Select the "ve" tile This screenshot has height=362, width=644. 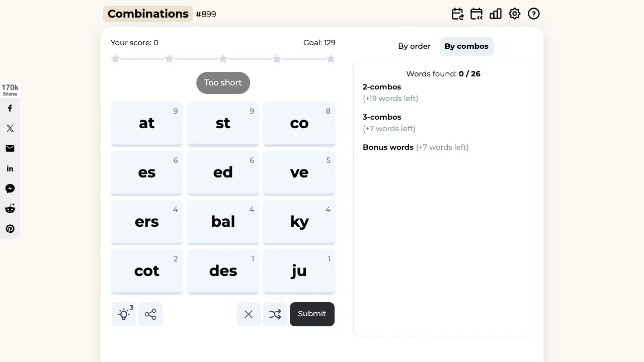click(299, 173)
